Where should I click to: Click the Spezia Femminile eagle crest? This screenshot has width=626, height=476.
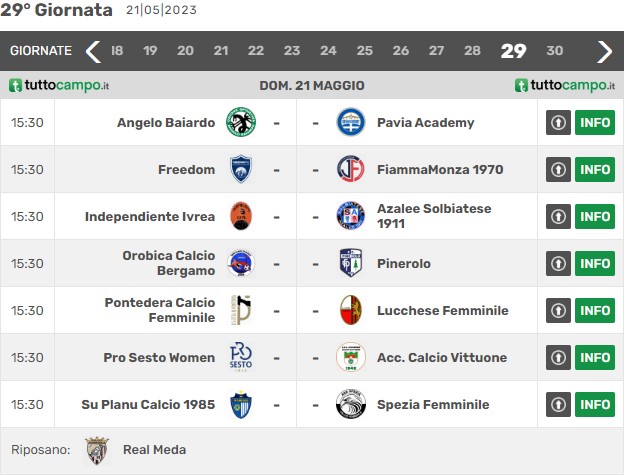pyautogui.click(x=351, y=404)
